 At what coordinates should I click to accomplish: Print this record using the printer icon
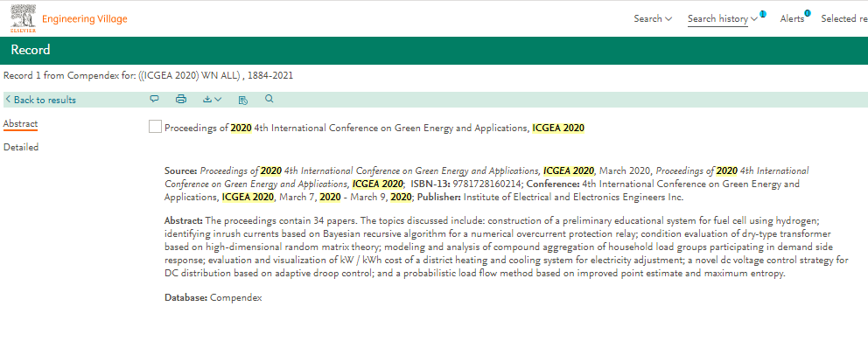[x=181, y=100]
